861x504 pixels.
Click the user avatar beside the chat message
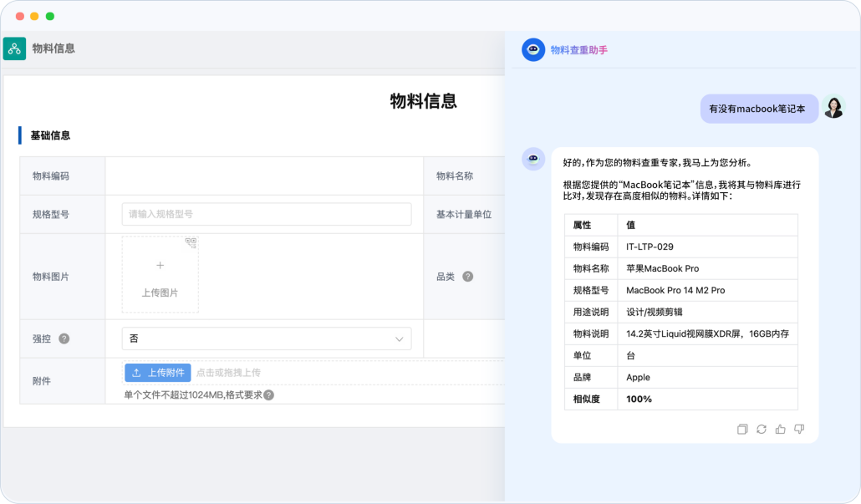pyautogui.click(x=833, y=108)
